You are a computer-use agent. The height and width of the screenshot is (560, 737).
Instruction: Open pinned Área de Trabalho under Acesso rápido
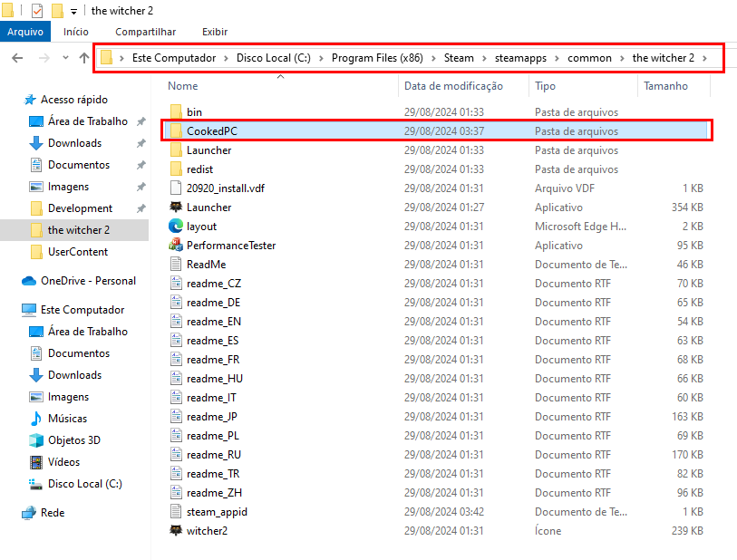[87, 121]
